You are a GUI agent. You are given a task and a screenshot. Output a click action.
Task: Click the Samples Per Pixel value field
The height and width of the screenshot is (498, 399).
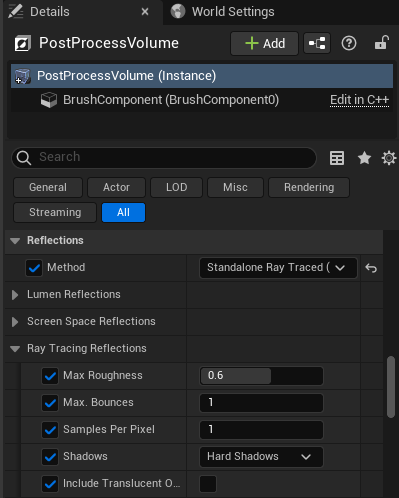pos(261,430)
